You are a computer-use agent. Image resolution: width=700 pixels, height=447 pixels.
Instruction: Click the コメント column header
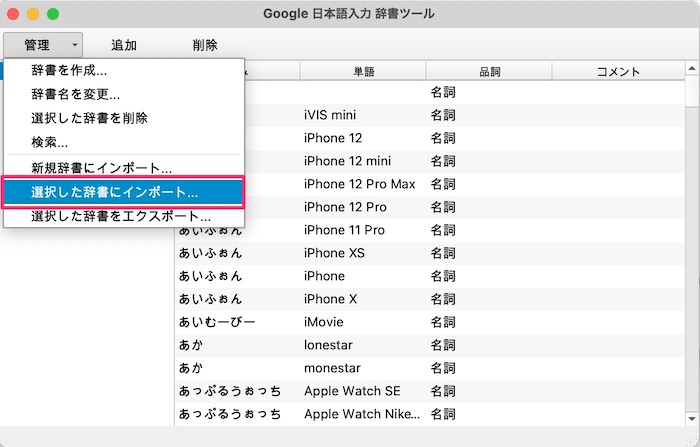618,71
